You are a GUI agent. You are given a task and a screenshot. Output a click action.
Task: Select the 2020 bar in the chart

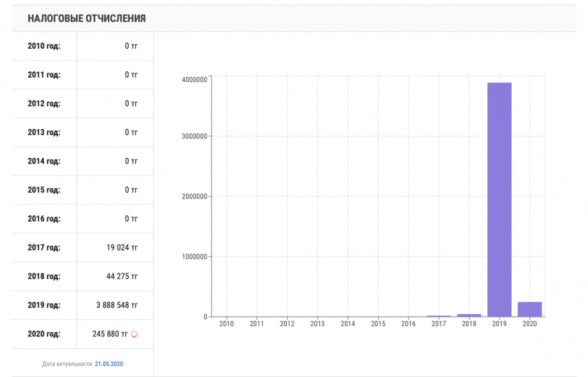[x=530, y=309]
